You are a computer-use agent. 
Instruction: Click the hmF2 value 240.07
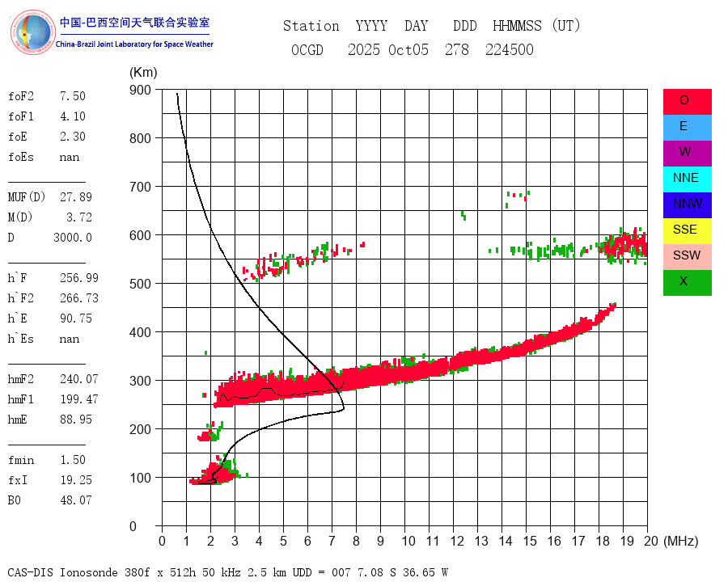pyautogui.click(x=79, y=379)
